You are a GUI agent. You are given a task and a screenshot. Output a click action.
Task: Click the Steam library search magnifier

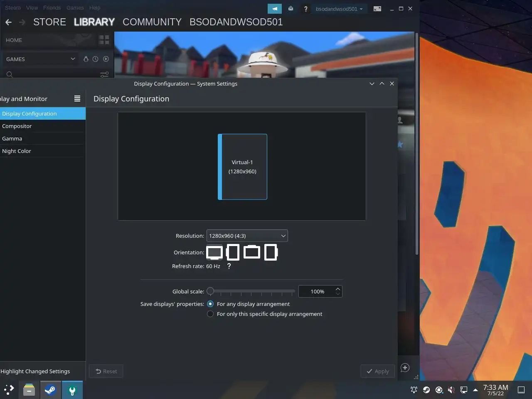tap(10, 74)
